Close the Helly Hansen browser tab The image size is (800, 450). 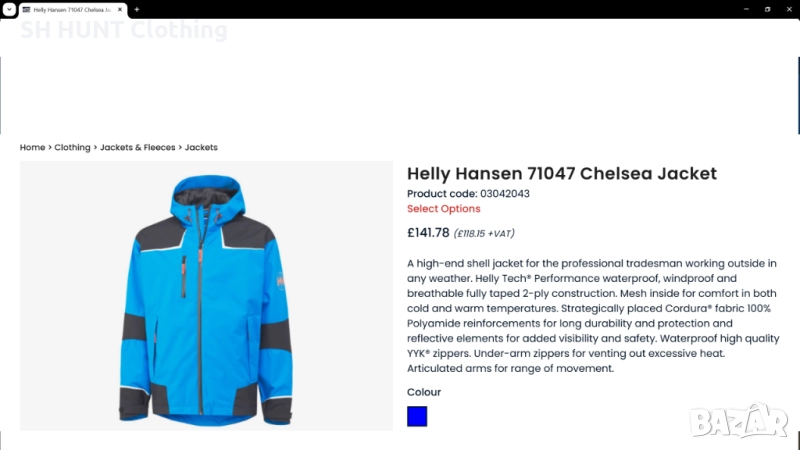pyautogui.click(x=120, y=9)
